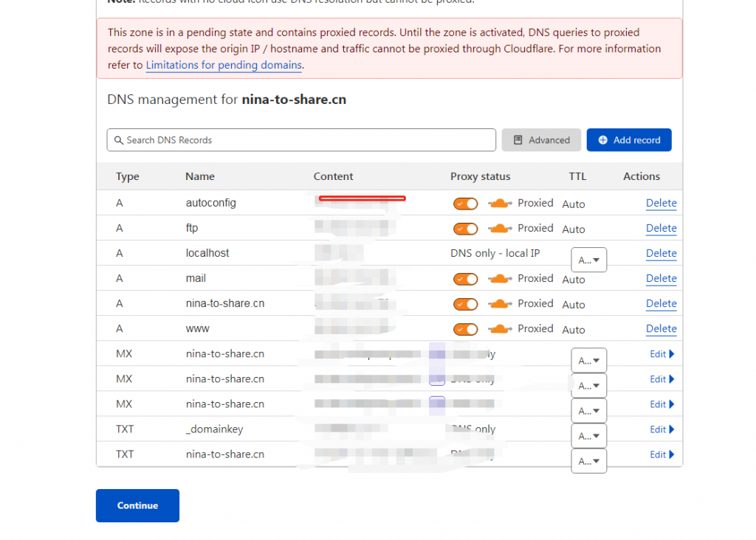Click the Type column header
Screen dimensions: 756x540
(127, 176)
